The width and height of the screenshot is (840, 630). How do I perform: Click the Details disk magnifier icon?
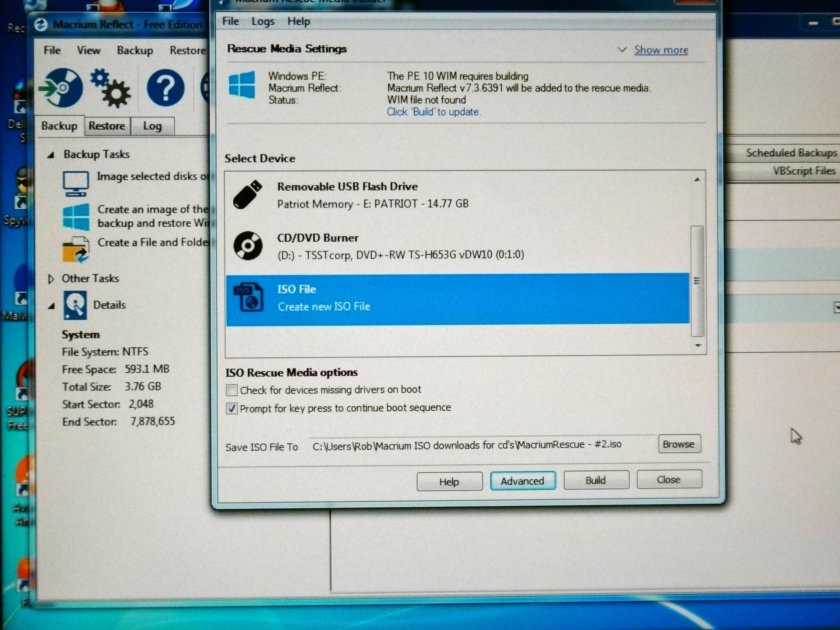click(75, 305)
